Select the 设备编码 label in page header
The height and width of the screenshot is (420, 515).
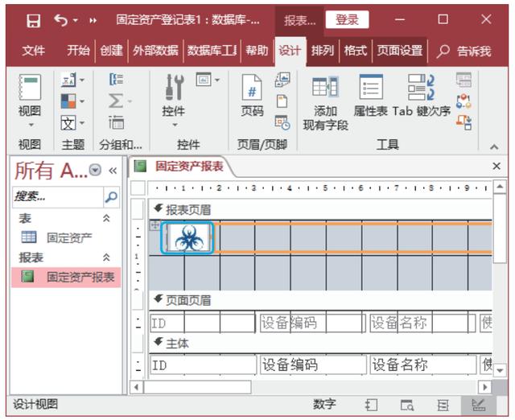[x=313, y=323]
